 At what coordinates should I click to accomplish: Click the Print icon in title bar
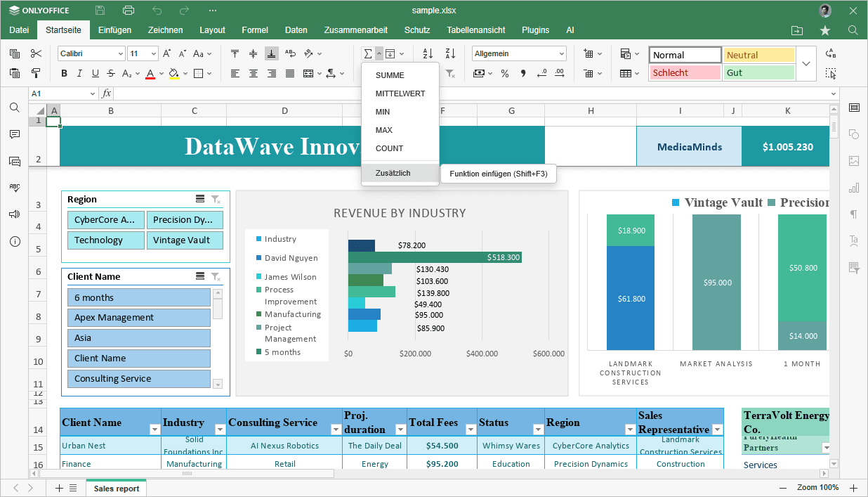click(x=129, y=11)
